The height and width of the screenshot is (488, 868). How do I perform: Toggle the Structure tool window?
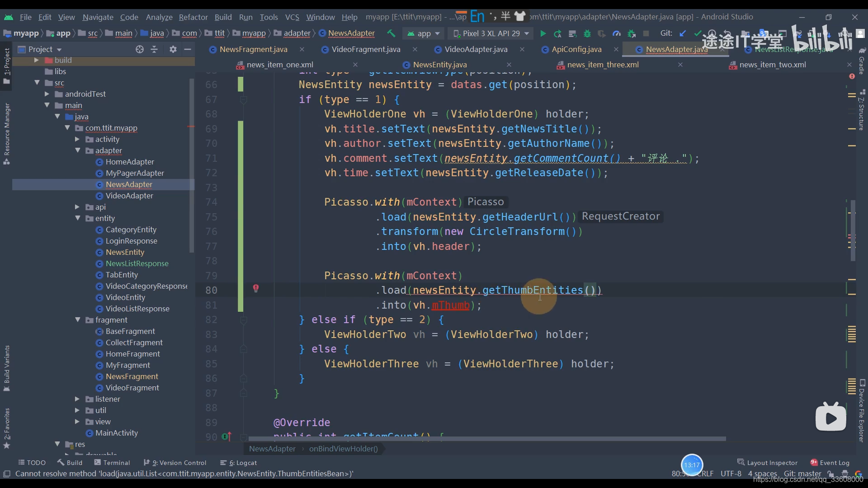tap(862, 111)
